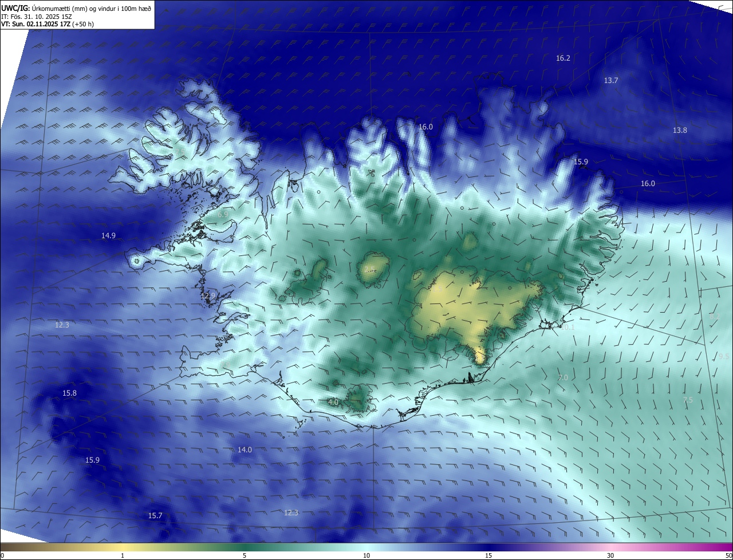Click the 7.5 value on the map
The image size is (733, 560).
688,400
